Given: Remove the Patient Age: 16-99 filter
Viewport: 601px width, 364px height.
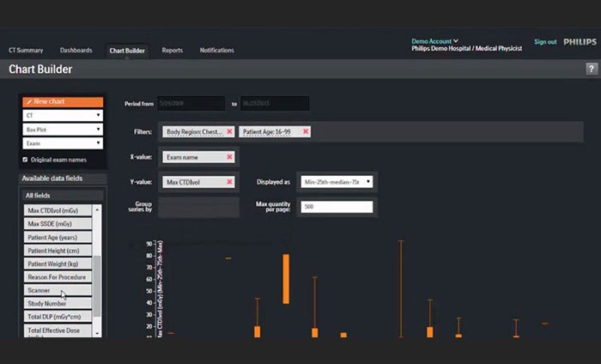Looking at the screenshot, I should 306,132.
